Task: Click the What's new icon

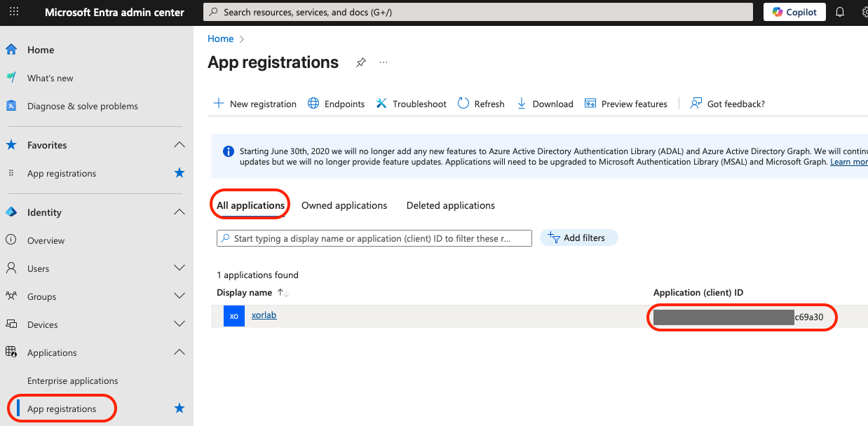Action: [x=11, y=78]
